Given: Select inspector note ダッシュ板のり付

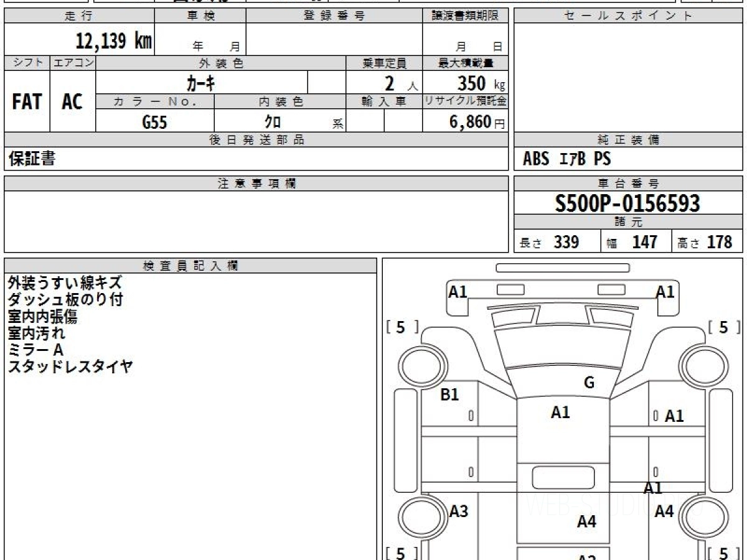Looking at the screenshot, I should pyautogui.click(x=65, y=299).
